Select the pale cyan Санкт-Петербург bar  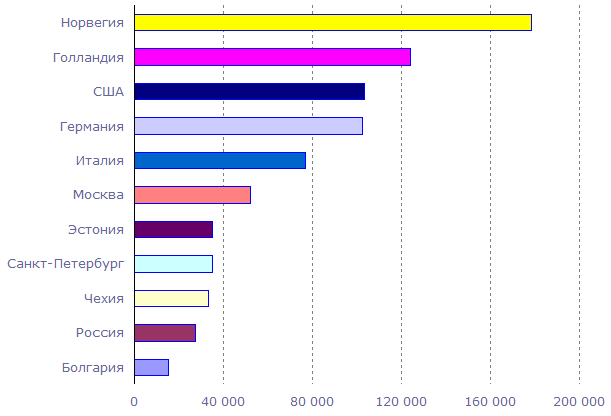coord(174,264)
